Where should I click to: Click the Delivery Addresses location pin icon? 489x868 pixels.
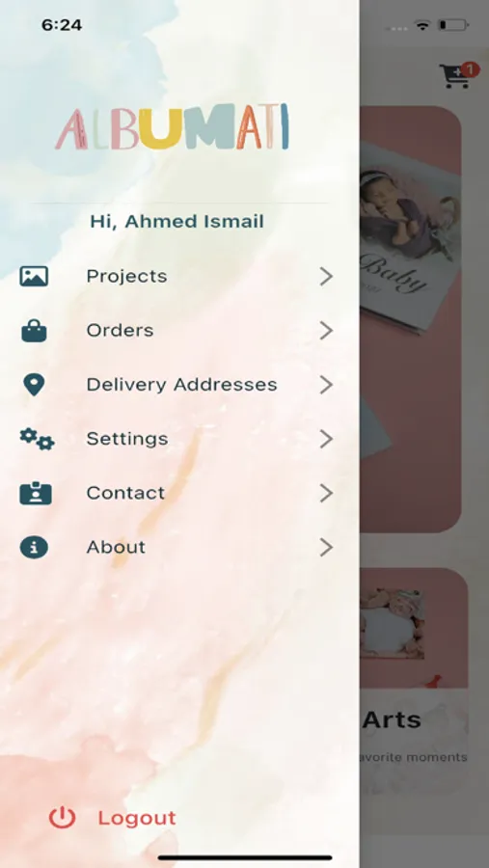34,384
